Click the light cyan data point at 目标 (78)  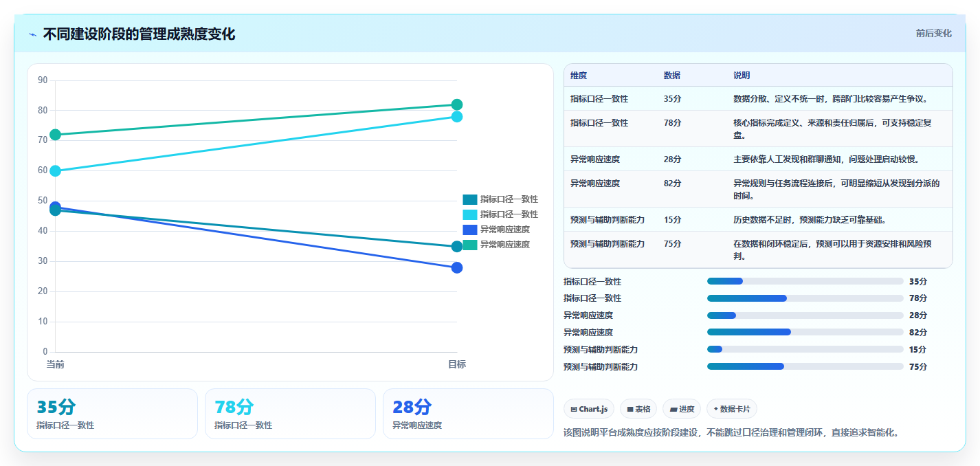(x=457, y=117)
